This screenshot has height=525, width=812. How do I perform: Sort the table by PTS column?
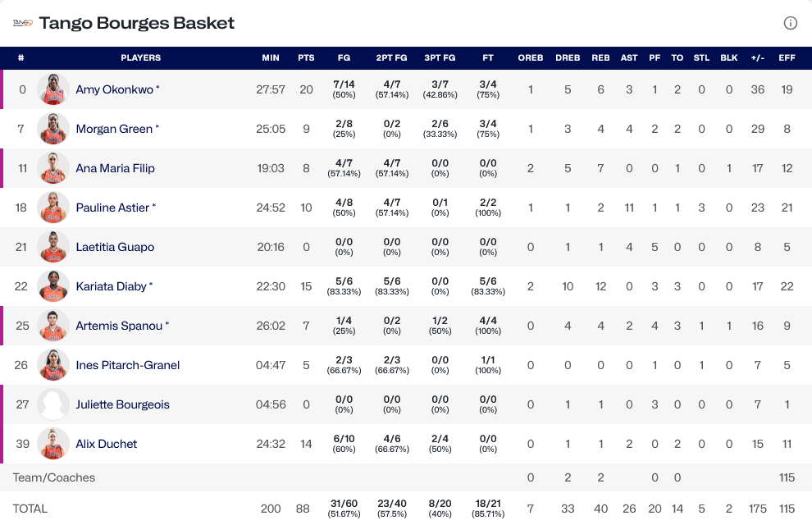click(x=306, y=58)
